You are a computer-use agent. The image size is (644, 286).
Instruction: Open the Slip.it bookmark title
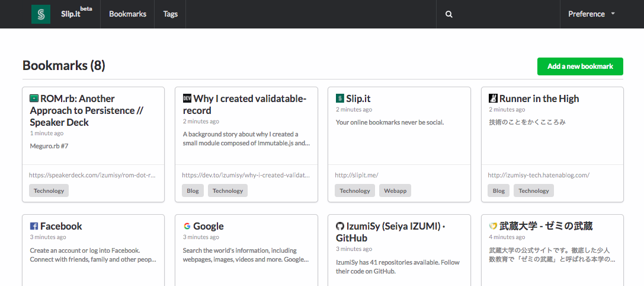coord(358,98)
